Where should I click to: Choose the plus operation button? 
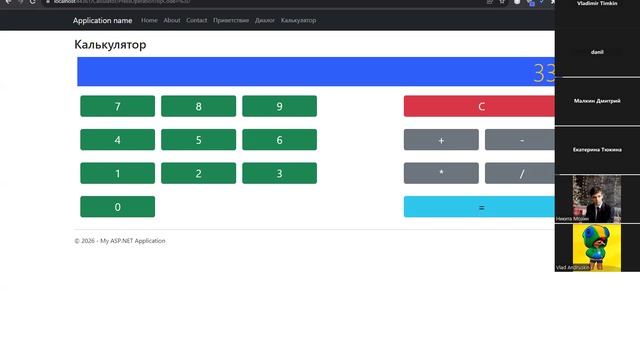(x=441, y=140)
